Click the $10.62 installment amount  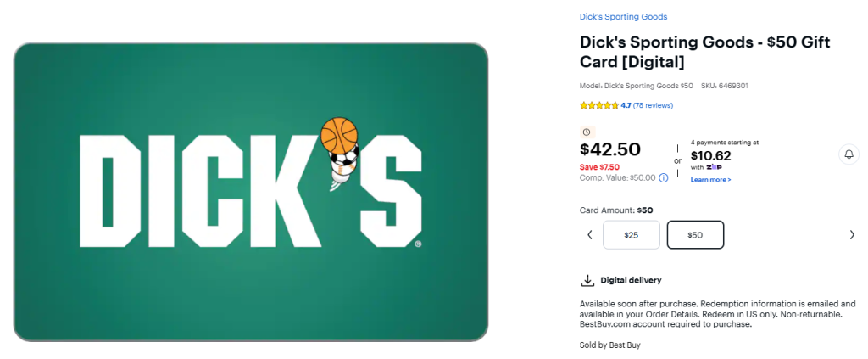click(710, 155)
